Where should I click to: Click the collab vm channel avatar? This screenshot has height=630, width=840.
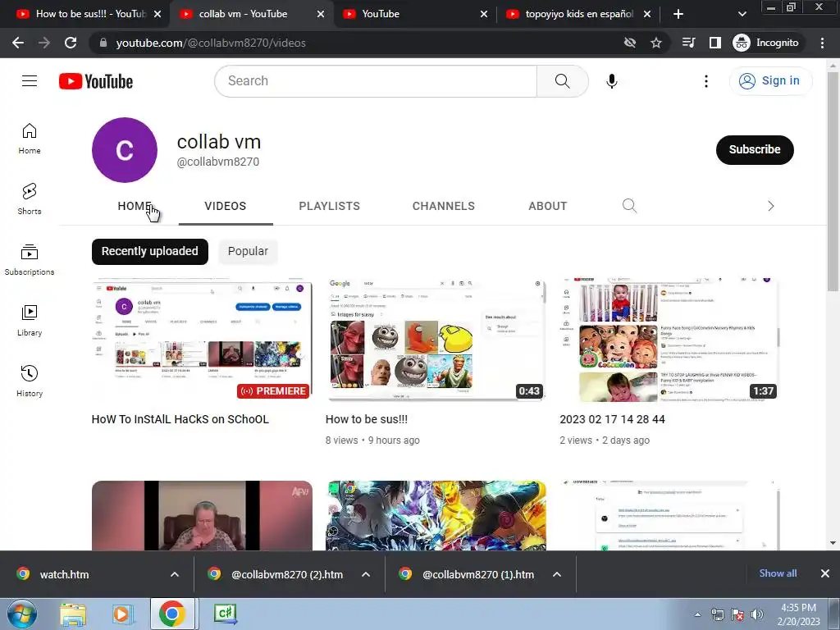tap(125, 150)
